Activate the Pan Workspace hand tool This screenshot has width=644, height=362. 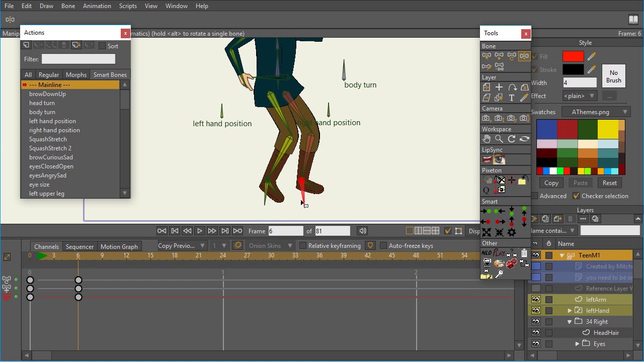(487, 139)
